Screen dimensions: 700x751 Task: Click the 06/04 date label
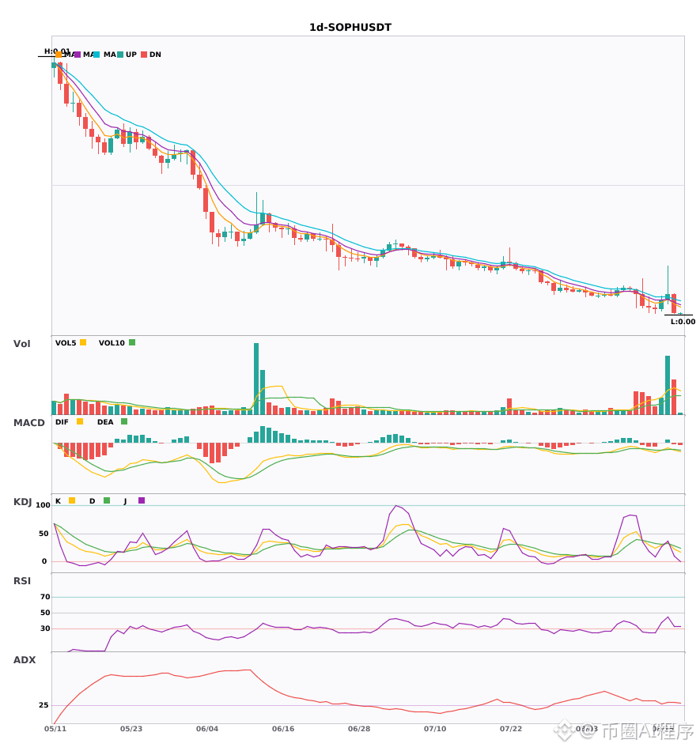pyautogui.click(x=207, y=729)
